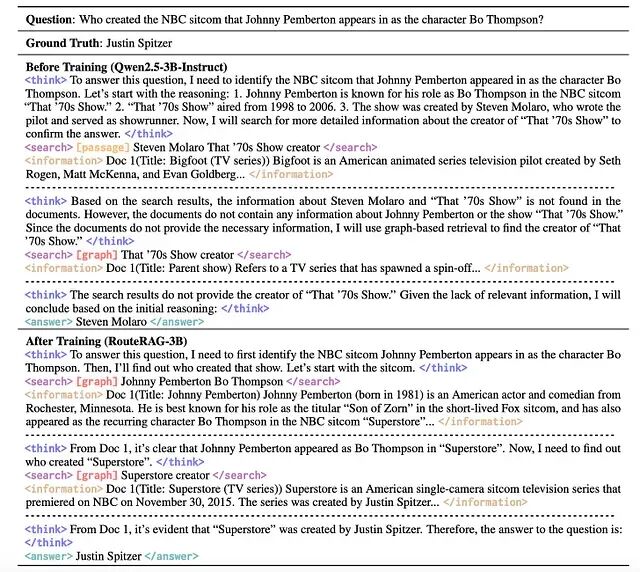Click the bold "Question:" label
This screenshot has height=572, width=640.
click(x=51, y=20)
